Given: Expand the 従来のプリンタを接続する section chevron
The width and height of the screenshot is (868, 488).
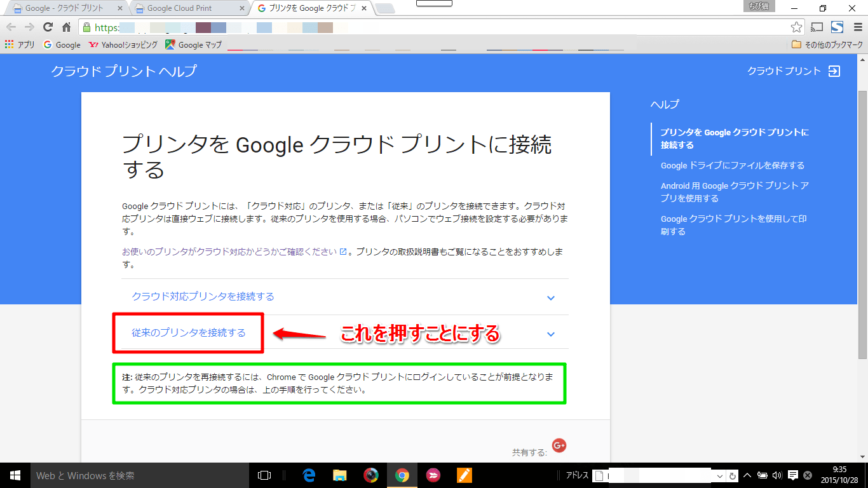Looking at the screenshot, I should tap(551, 334).
